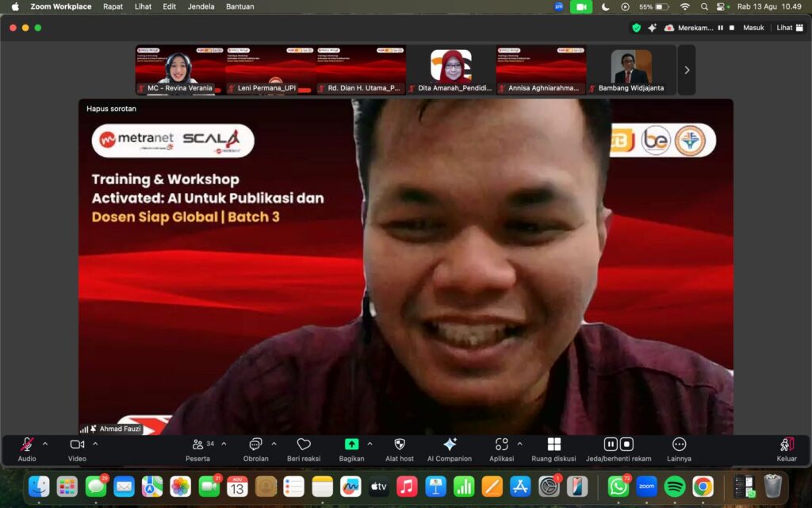Open Google Chrome from the dock

click(703, 487)
